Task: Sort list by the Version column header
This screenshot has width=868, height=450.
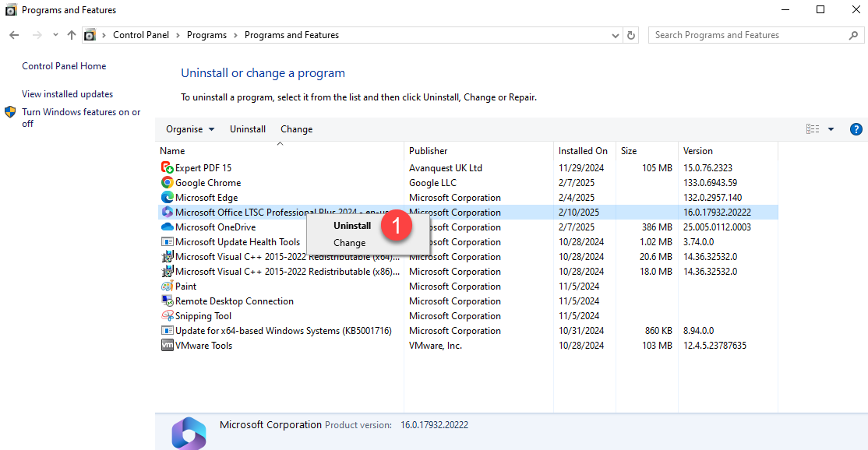Action: pyautogui.click(x=728, y=151)
